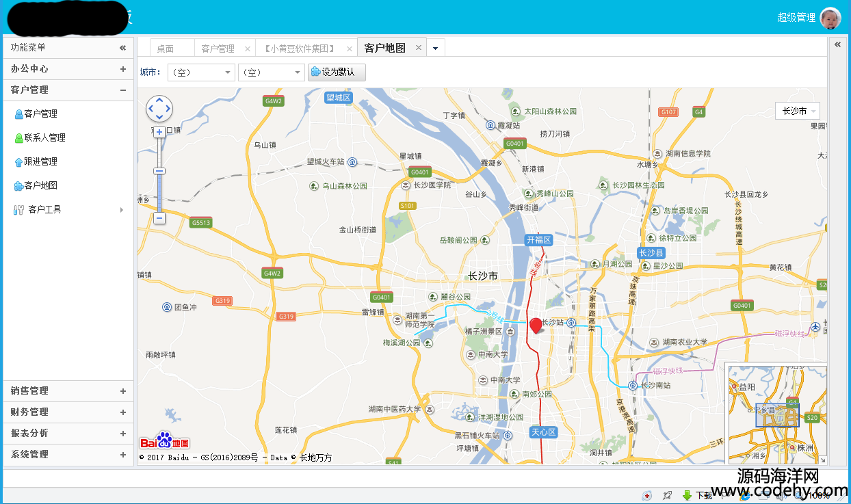Switch to the 桌面 tab
This screenshot has height=504, width=851.
click(171, 49)
